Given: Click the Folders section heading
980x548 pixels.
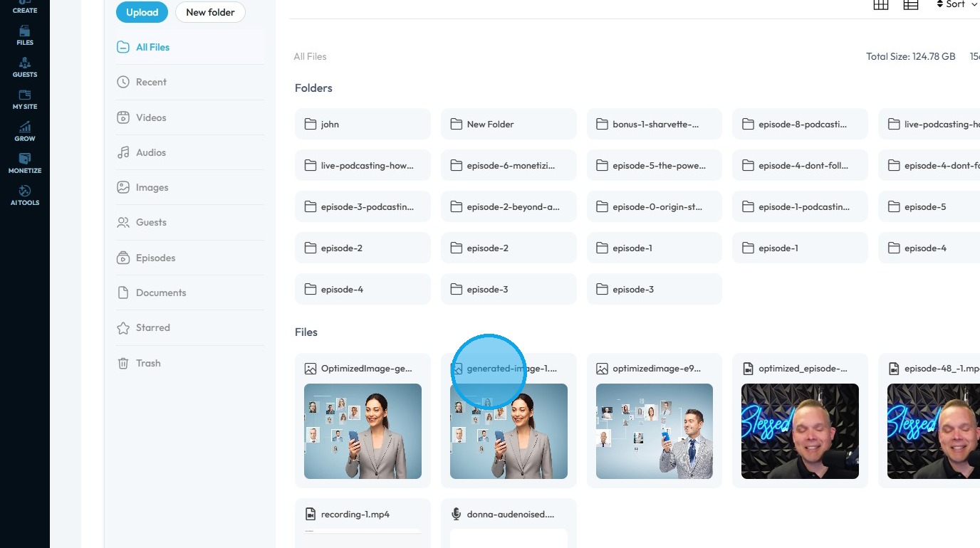Looking at the screenshot, I should [313, 88].
